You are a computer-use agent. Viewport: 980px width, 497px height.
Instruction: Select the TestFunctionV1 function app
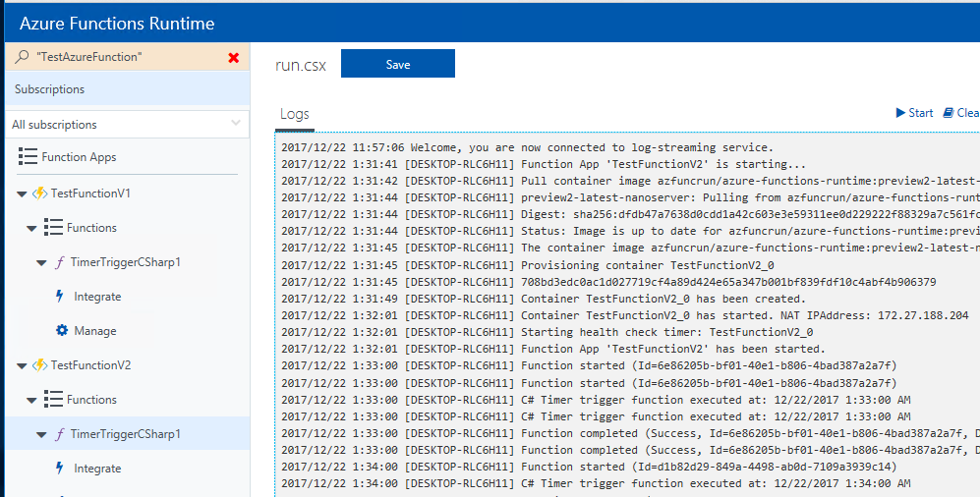[90, 193]
